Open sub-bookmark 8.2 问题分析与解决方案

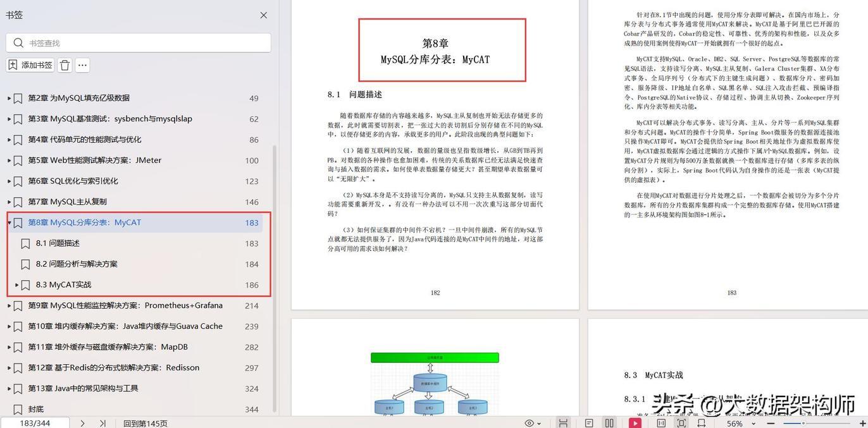pyautogui.click(x=77, y=264)
